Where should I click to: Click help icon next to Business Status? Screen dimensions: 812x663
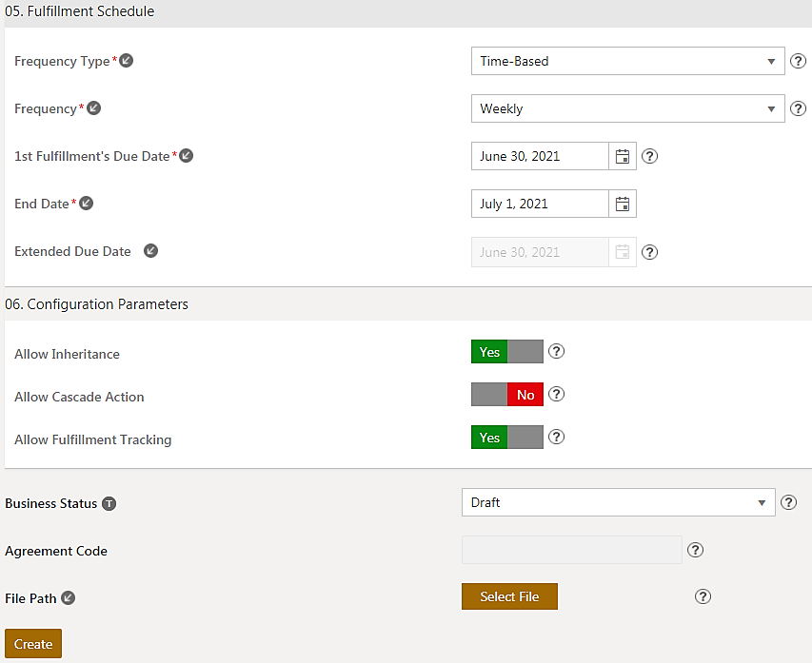788,502
